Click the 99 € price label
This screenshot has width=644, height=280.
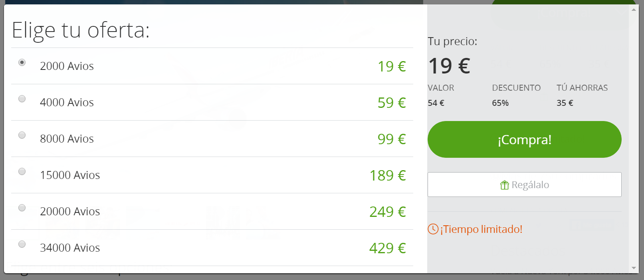(x=392, y=139)
